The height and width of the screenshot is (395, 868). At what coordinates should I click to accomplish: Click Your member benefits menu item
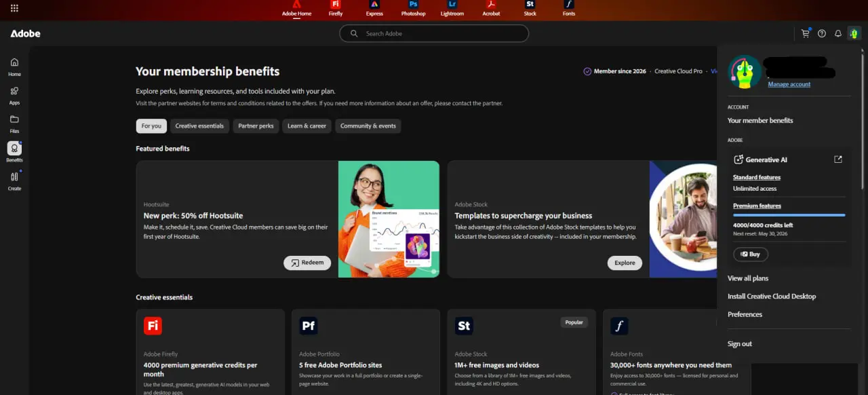(x=760, y=121)
